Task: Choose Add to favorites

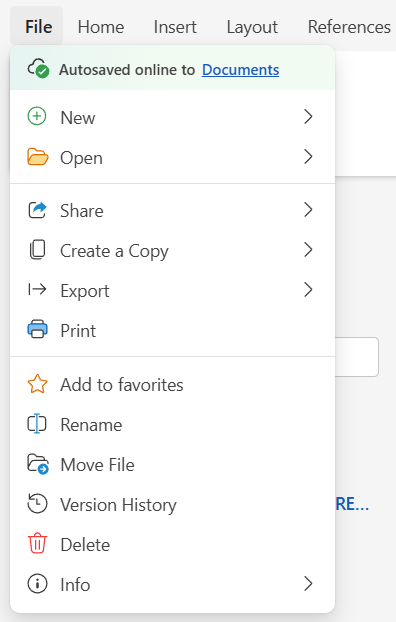Action: pyautogui.click(x=172, y=384)
